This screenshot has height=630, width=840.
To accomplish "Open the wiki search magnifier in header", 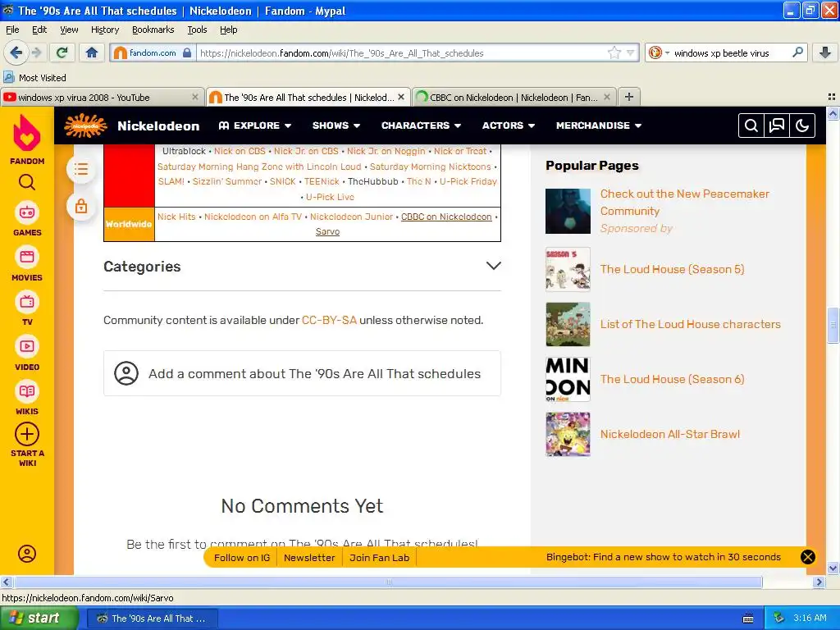I will coord(751,126).
